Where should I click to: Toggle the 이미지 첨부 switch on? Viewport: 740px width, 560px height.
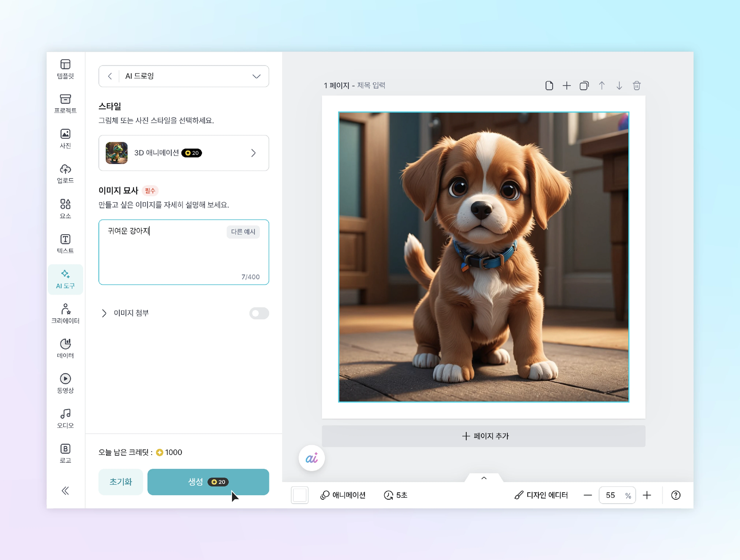259,313
